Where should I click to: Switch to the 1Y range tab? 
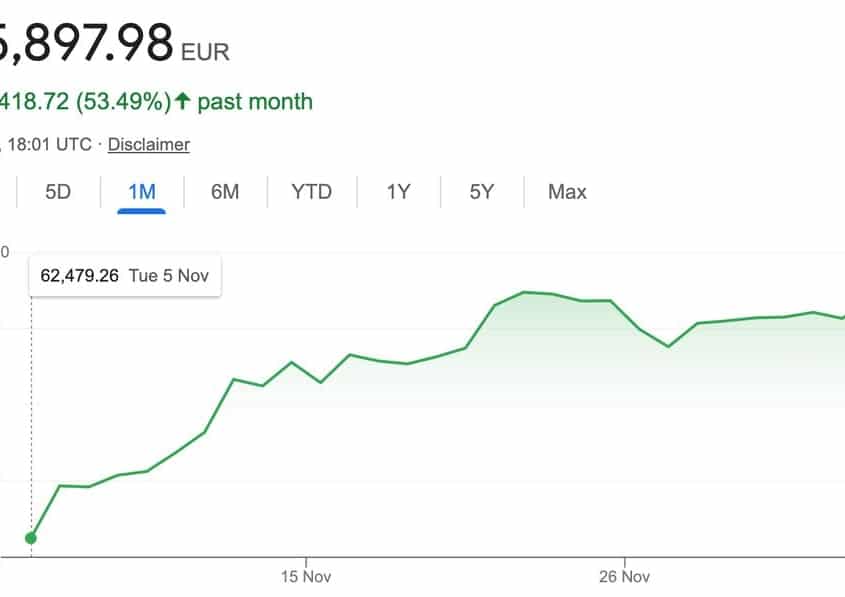398,192
